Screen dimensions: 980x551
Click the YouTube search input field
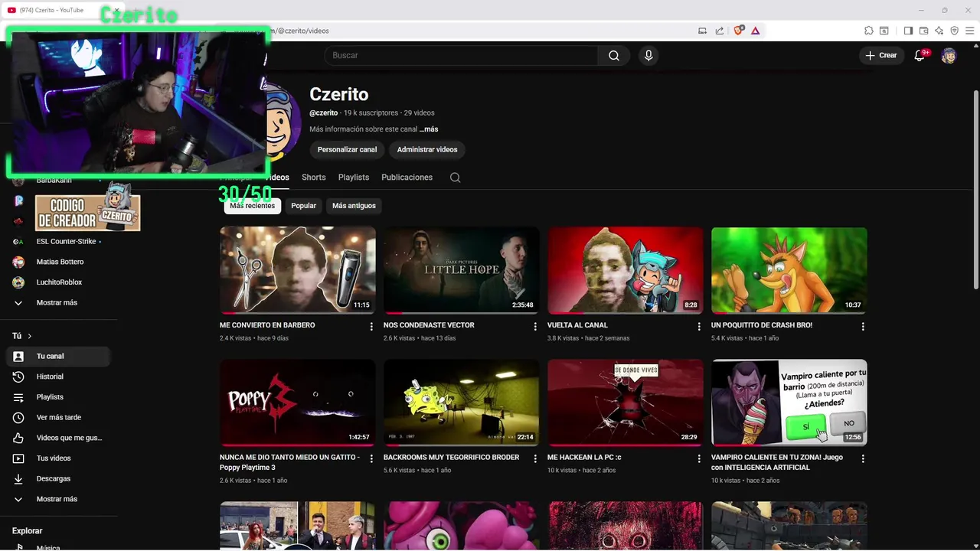[x=461, y=55]
